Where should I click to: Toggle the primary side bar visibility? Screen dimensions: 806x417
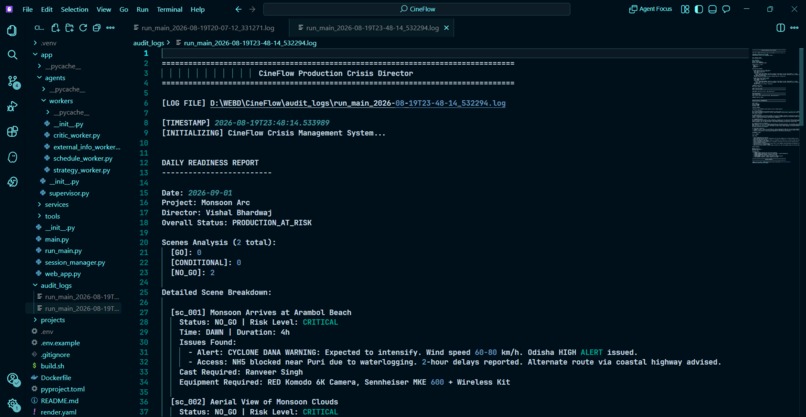point(699,9)
